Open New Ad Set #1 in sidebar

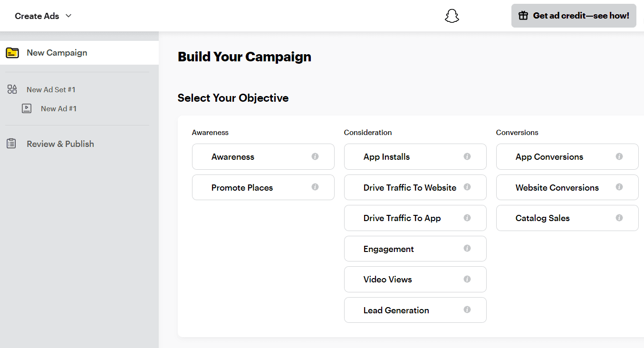click(x=51, y=89)
